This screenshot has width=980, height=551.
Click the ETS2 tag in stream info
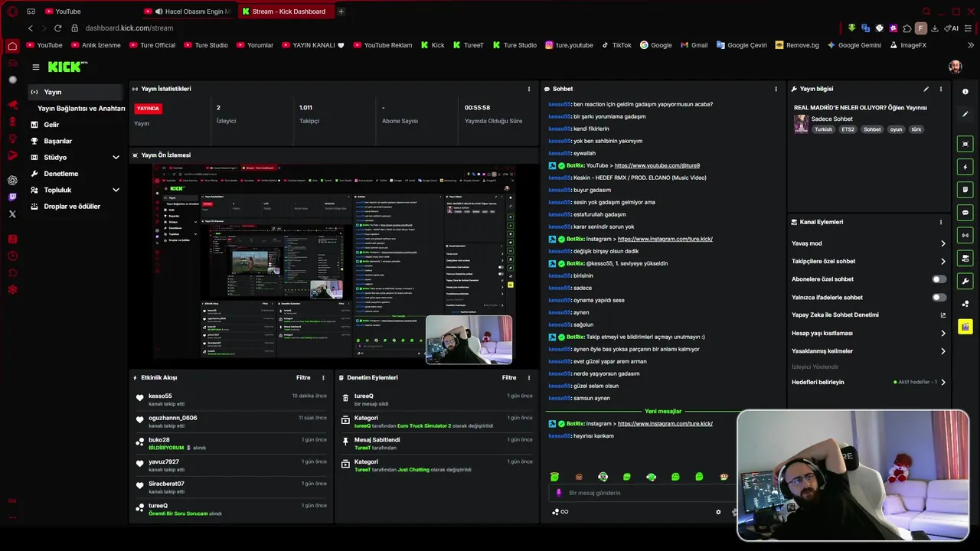[x=848, y=129]
